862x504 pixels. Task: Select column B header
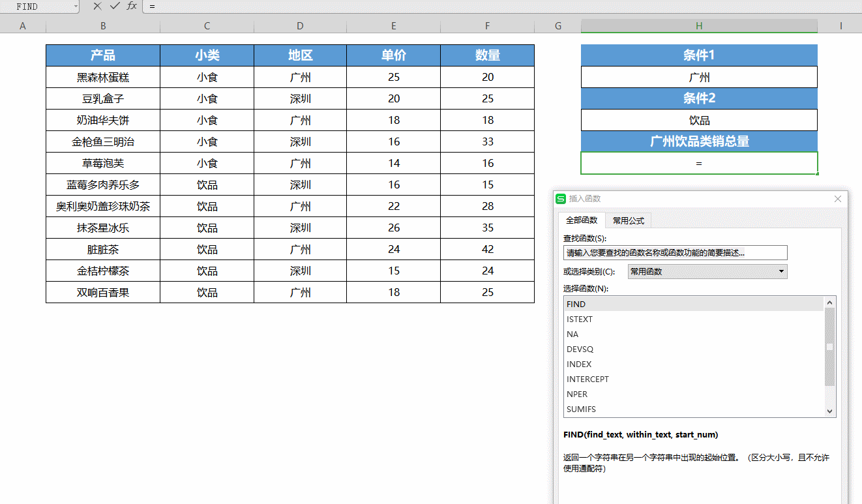(x=103, y=26)
